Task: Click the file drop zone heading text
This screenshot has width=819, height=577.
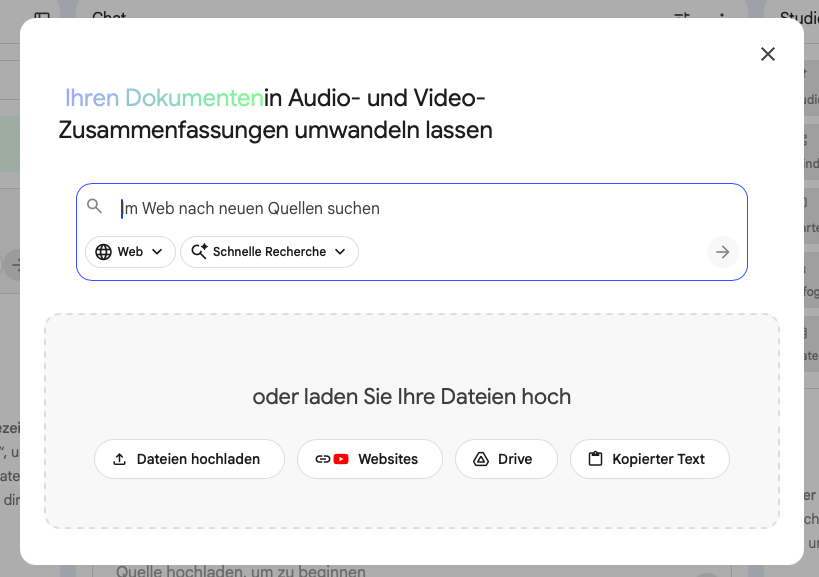Action: click(411, 397)
